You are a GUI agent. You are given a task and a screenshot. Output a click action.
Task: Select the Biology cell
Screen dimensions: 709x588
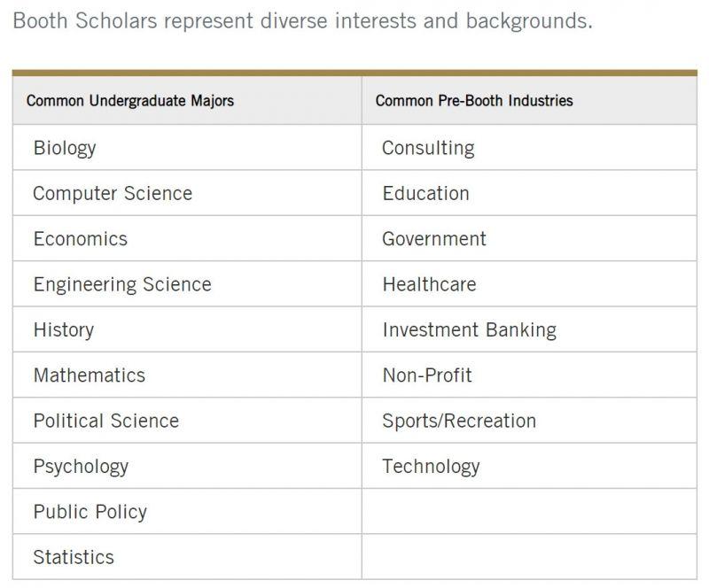65,148
